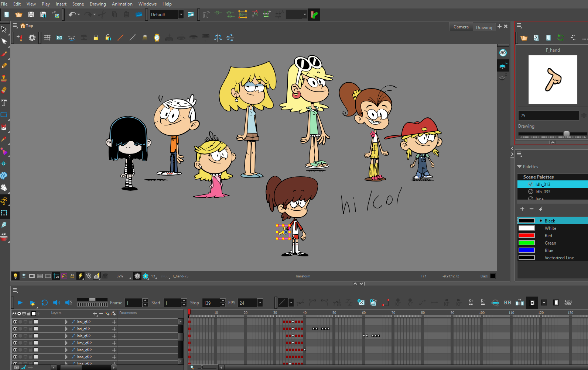Screen dimensions: 588x370
Task: Click the mirror icon in the camera toolbar
Action: 157,38
